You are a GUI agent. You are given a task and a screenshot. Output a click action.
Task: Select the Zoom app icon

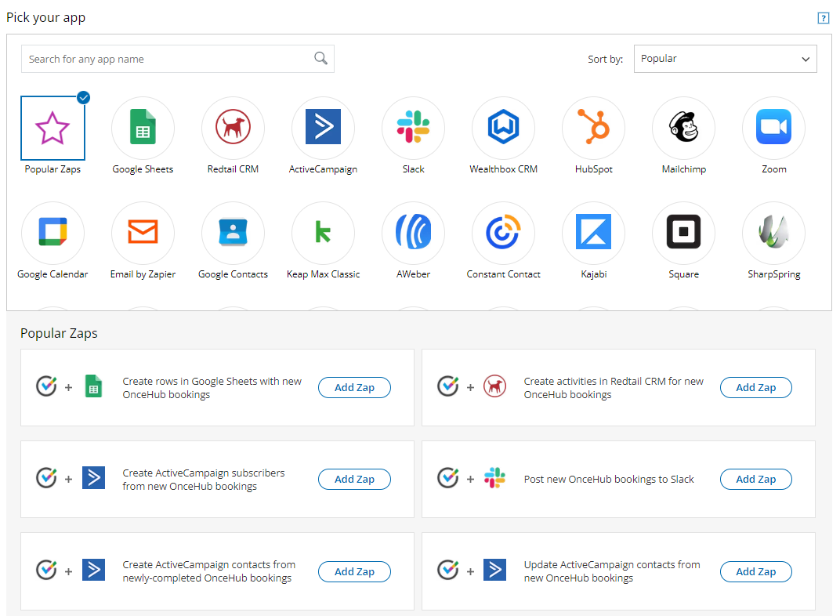click(x=773, y=129)
